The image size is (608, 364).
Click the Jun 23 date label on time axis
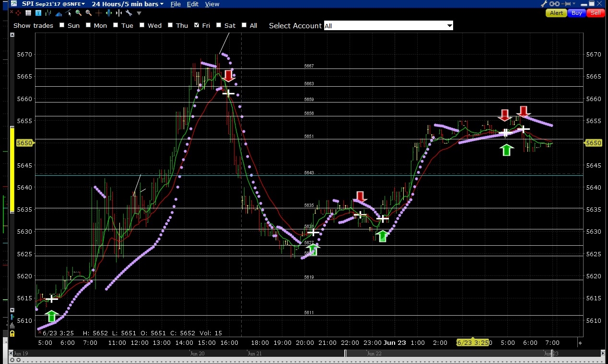pos(395,342)
